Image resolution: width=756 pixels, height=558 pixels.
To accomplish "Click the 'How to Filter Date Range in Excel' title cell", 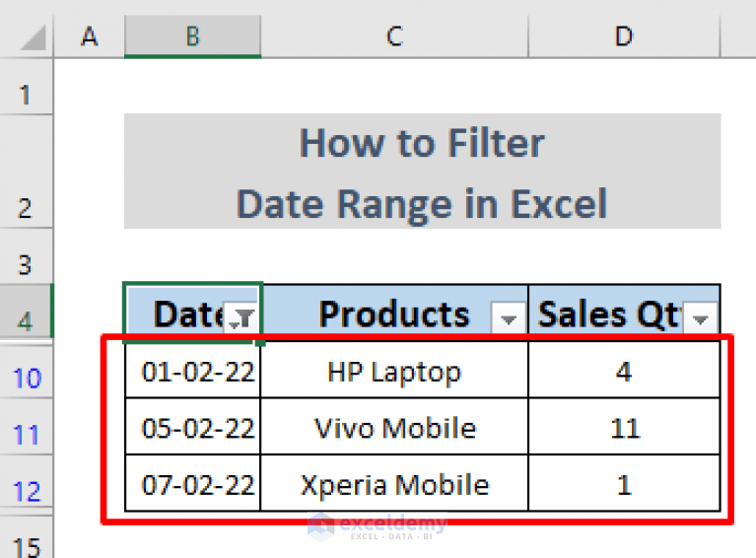I will tap(423, 172).
